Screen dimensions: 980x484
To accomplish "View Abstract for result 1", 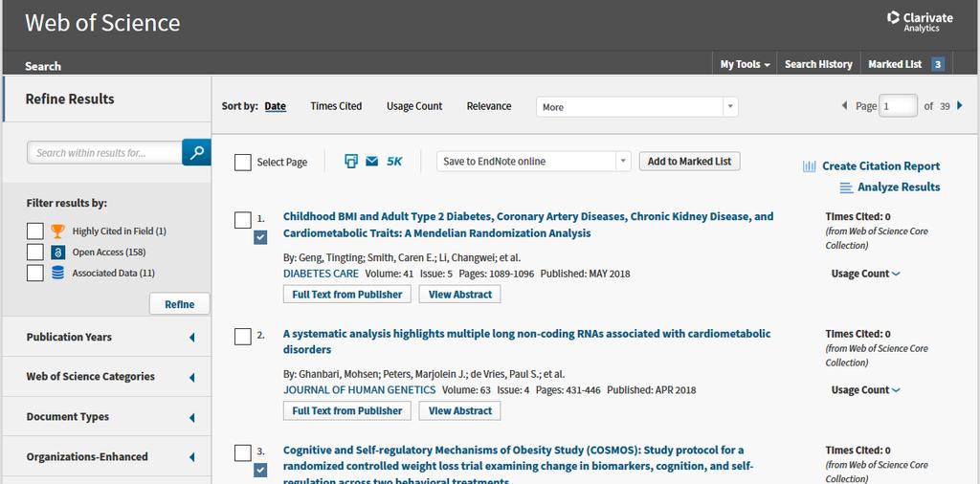I will coord(460,295).
